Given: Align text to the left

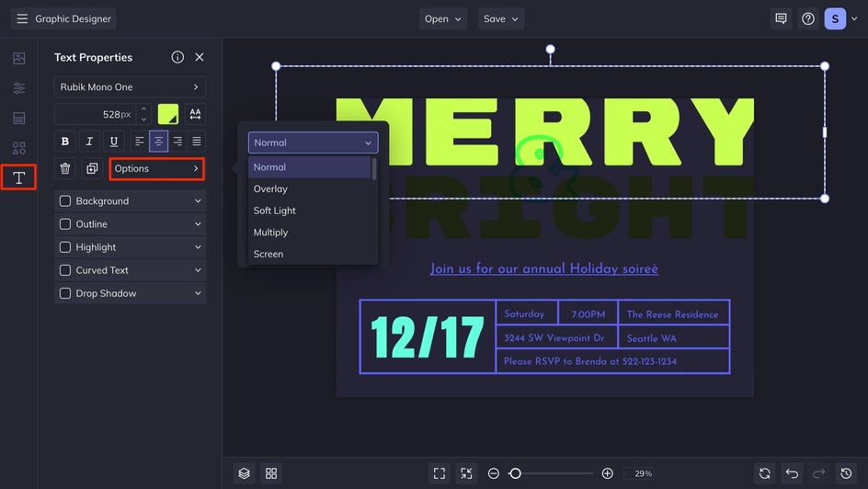Looking at the screenshot, I should [140, 141].
